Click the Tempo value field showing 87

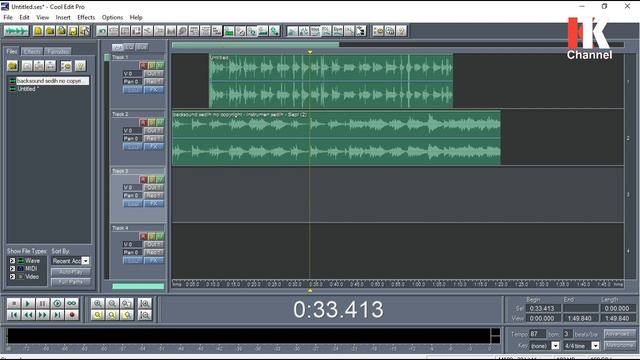(538, 334)
